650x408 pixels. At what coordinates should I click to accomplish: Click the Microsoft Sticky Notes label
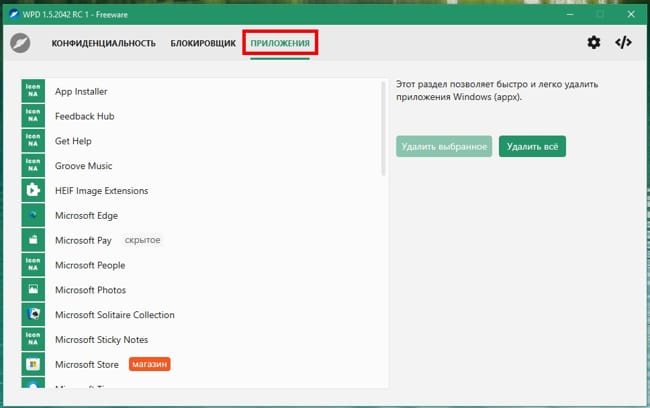(x=102, y=340)
